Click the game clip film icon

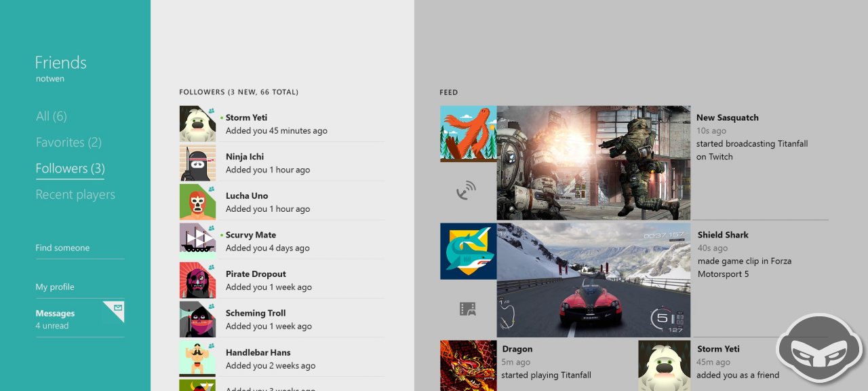[x=467, y=310]
